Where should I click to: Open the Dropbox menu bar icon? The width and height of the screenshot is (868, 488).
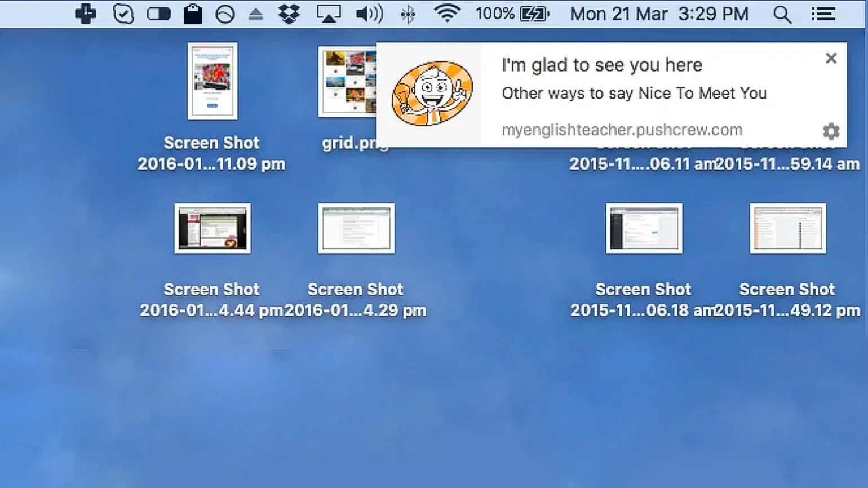(x=289, y=14)
